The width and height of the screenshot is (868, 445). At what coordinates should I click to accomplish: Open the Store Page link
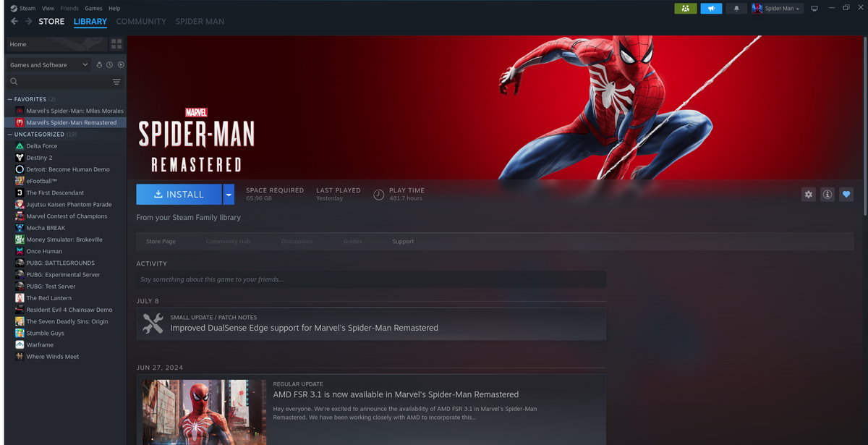pyautogui.click(x=161, y=242)
